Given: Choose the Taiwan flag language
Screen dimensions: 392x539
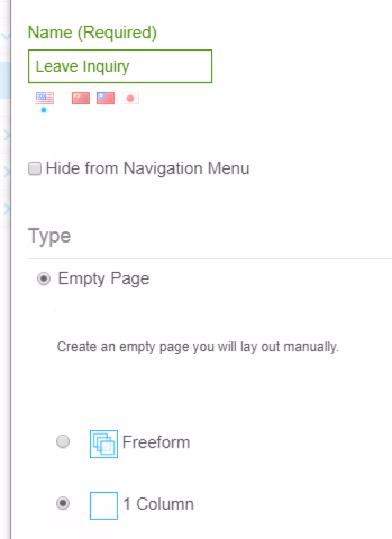Looking at the screenshot, I should point(106,99).
